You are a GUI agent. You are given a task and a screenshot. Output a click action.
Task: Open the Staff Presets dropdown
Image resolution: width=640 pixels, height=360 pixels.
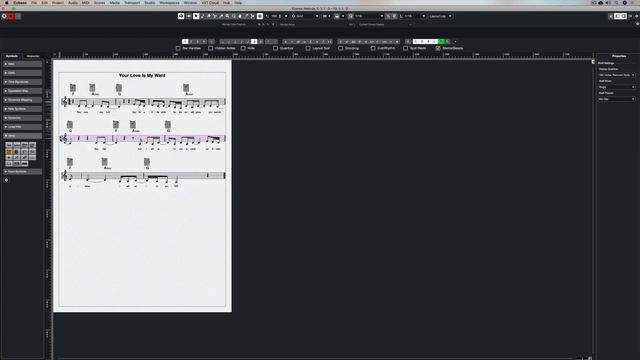coord(616,99)
